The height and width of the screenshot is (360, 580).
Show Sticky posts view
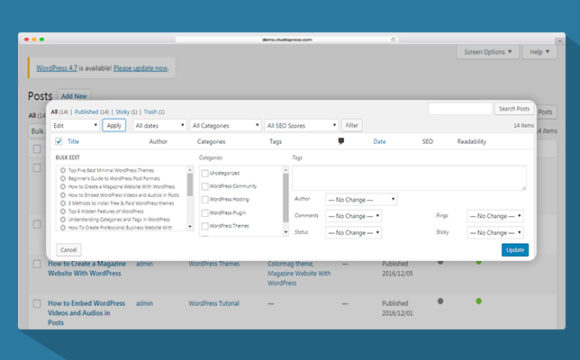click(122, 112)
